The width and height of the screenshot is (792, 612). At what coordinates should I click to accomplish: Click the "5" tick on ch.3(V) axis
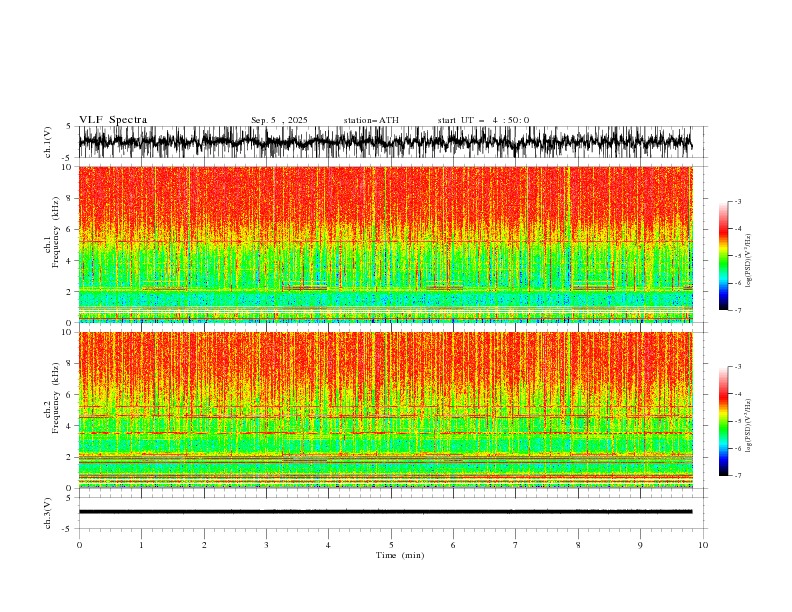click(69, 497)
